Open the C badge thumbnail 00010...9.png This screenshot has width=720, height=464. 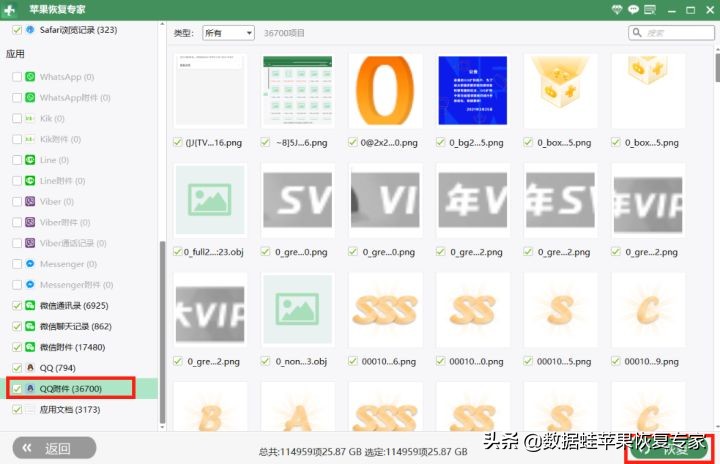click(x=648, y=309)
